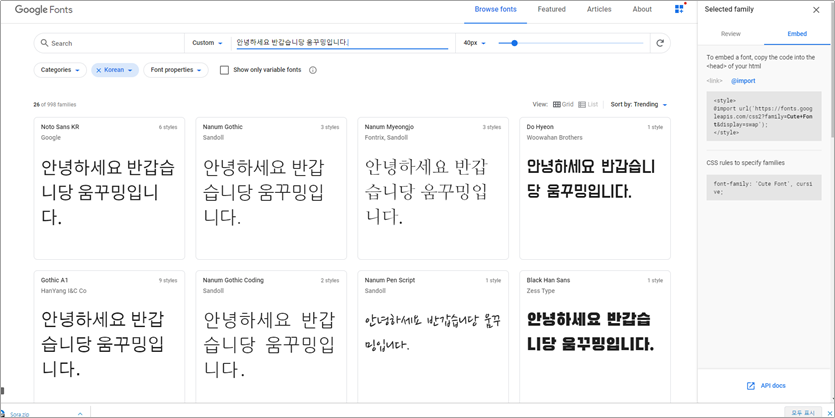Choose the link embed option
Screen dimensions: 835x418
pos(714,81)
